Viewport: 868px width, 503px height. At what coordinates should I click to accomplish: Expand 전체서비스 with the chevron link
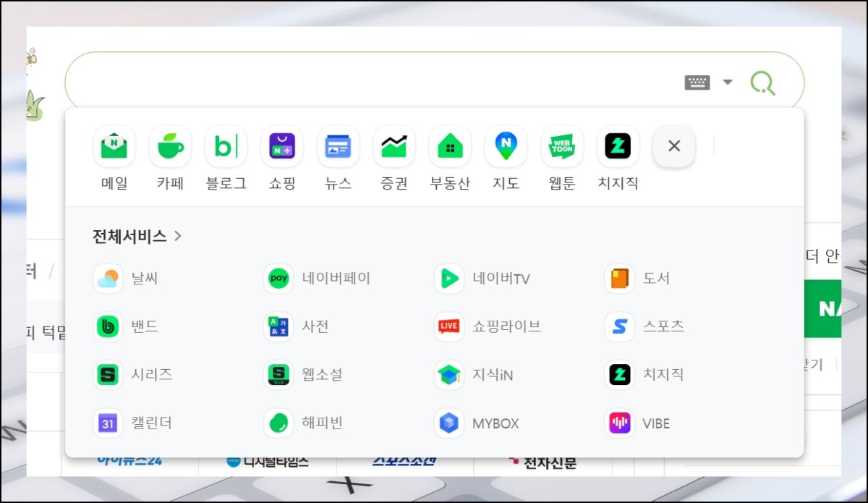(137, 236)
